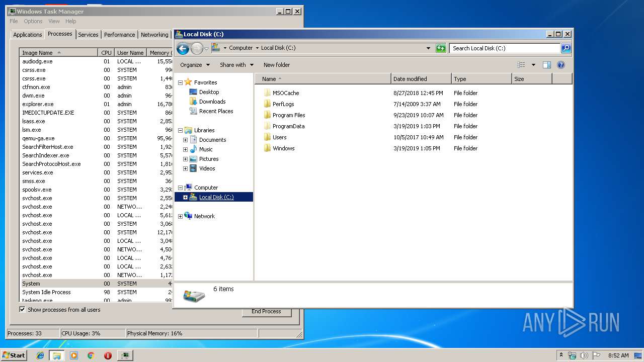Open the Music library
Image resolution: width=644 pixels, height=362 pixels.
[206, 149]
